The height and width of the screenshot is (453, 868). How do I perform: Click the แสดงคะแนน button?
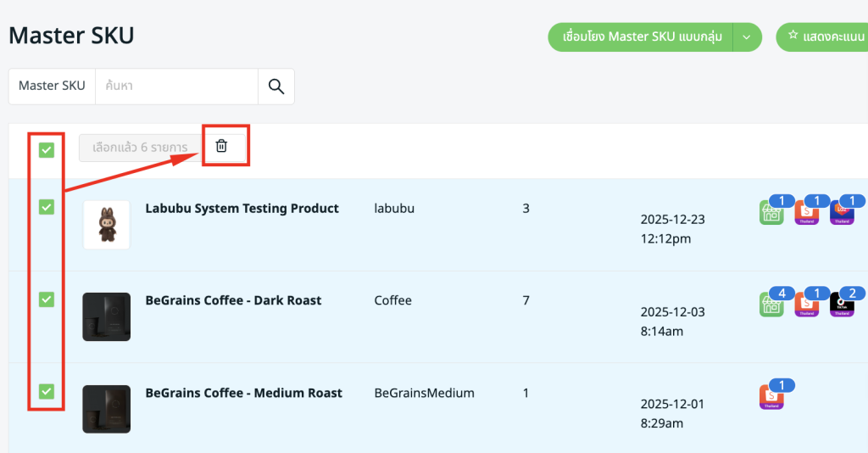point(824,37)
